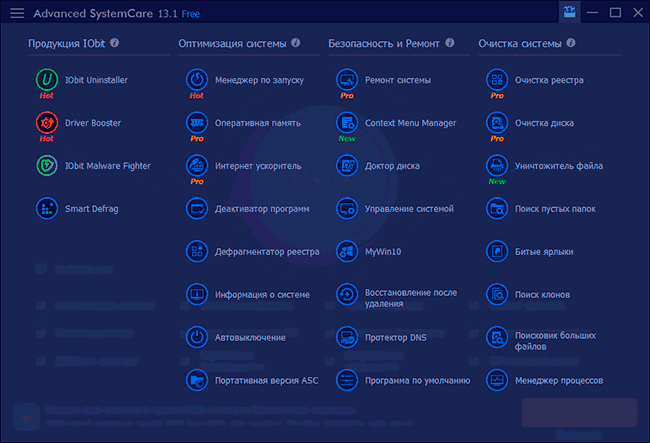Open Очистка диска icon
Image resolution: width=650 pixels, height=443 pixels.
[x=497, y=123]
